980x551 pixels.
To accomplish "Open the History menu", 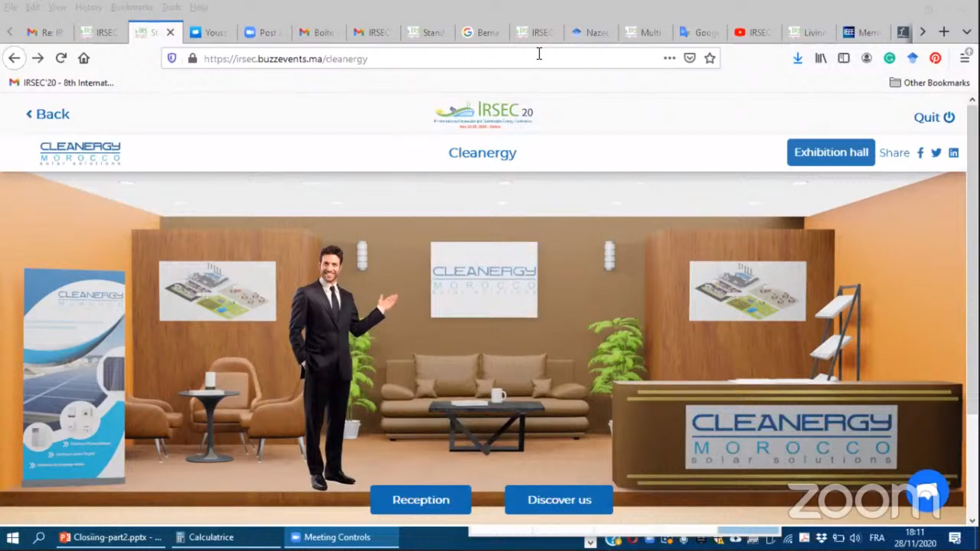I will pyautogui.click(x=88, y=7).
